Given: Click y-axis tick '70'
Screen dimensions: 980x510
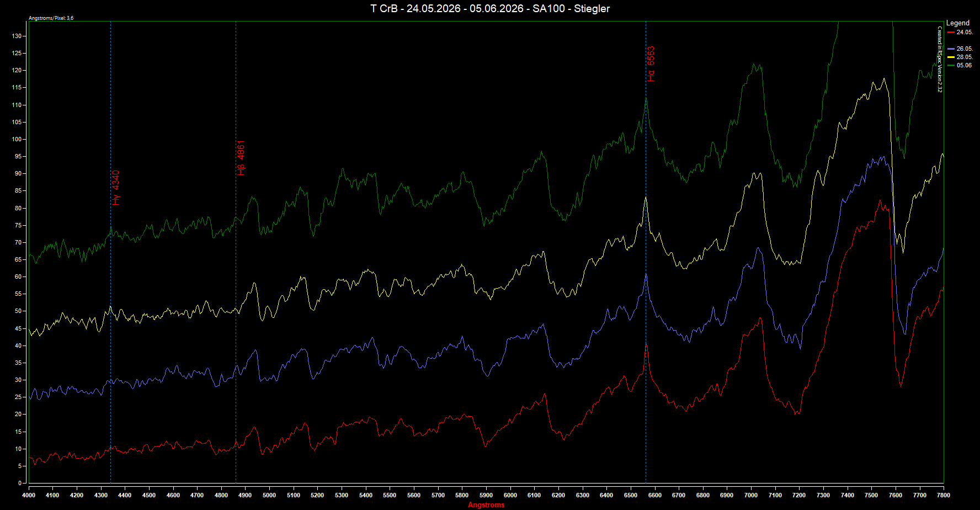Looking at the screenshot, I should pyautogui.click(x=18, y=242).
